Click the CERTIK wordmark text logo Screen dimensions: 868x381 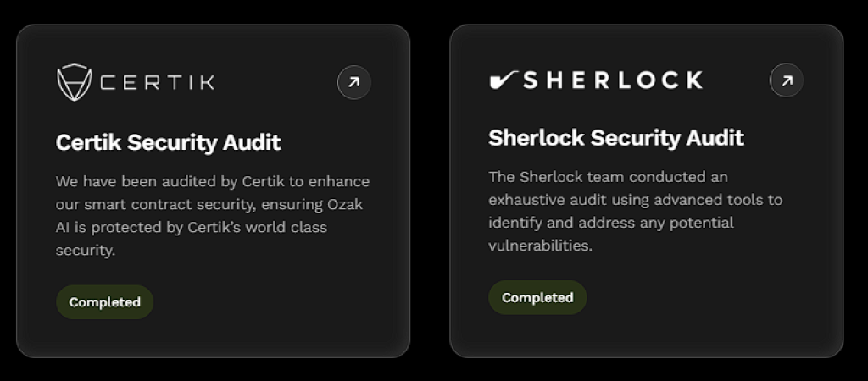click(158, 83)
